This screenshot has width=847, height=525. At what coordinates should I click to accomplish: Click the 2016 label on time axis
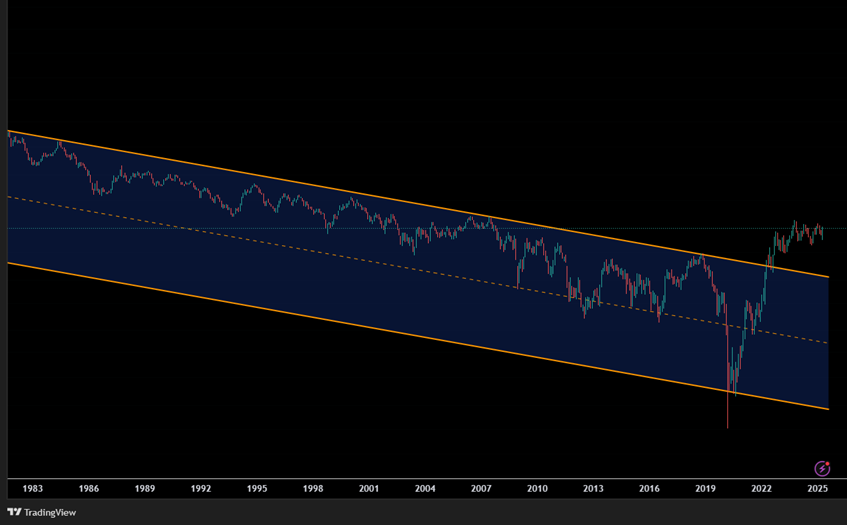pos(649,488)
